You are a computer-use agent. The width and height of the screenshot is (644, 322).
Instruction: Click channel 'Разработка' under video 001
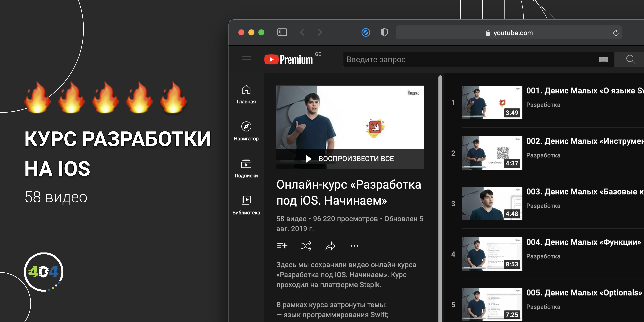coord(543,105)
